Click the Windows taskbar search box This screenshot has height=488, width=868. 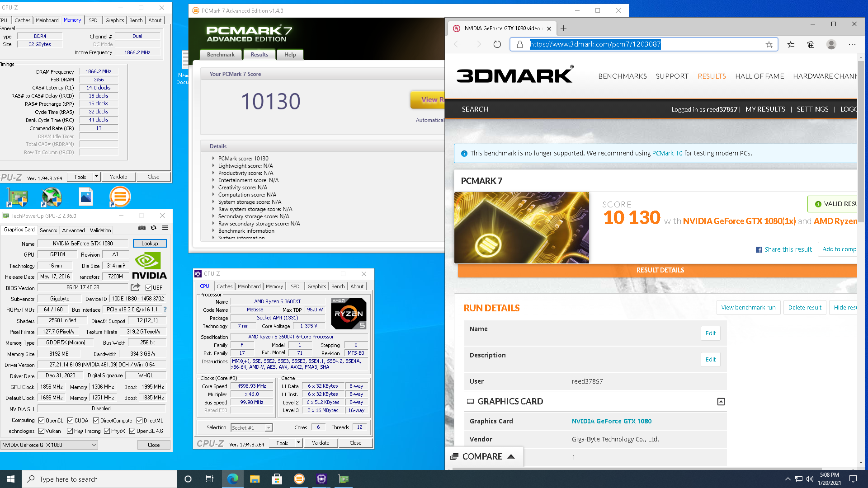99,479
